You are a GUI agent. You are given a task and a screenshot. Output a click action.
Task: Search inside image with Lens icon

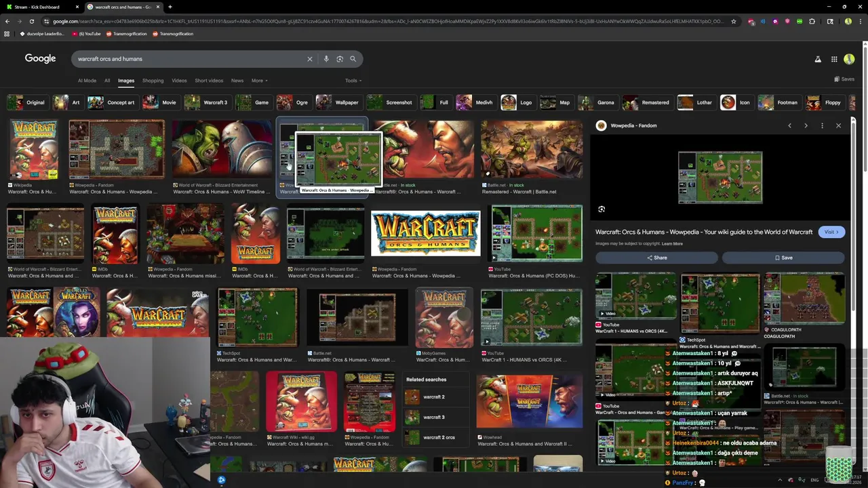click(601, 209)
